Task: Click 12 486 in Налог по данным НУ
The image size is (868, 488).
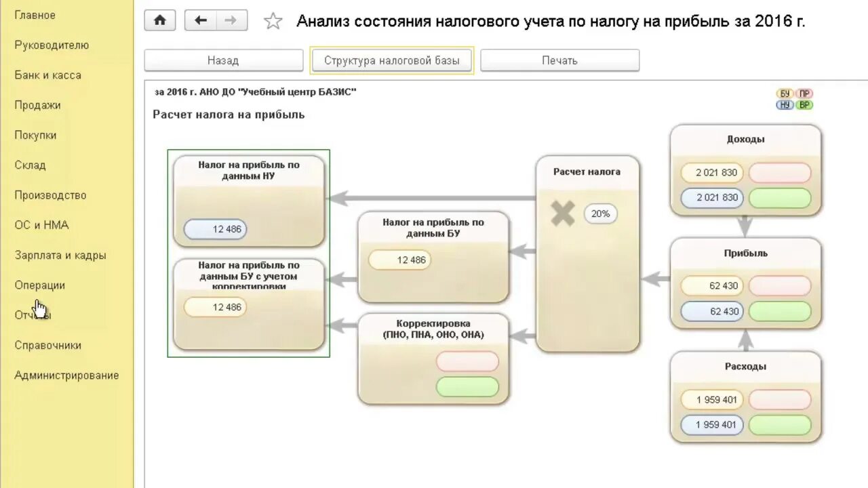Action: coord(216,229)
